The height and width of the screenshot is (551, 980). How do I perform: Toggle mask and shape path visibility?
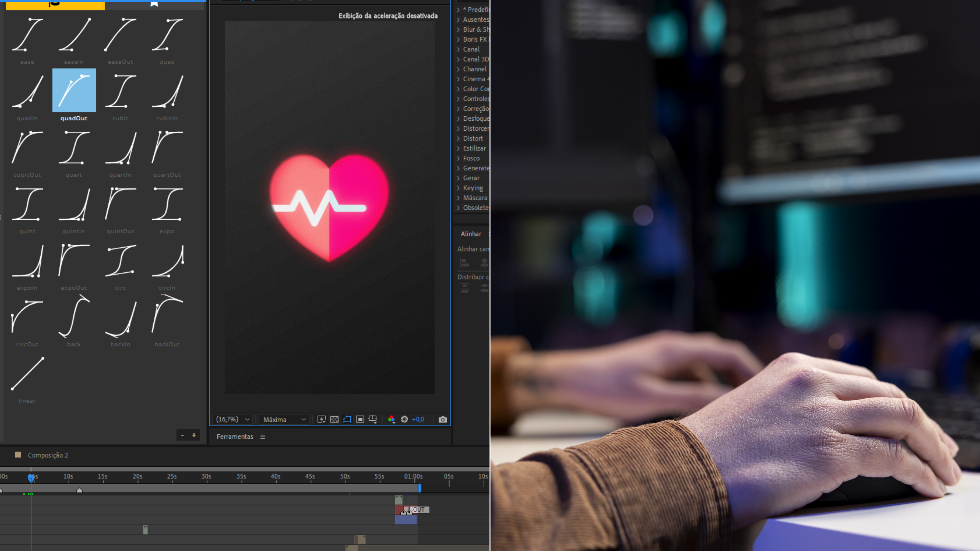(347, 419)
